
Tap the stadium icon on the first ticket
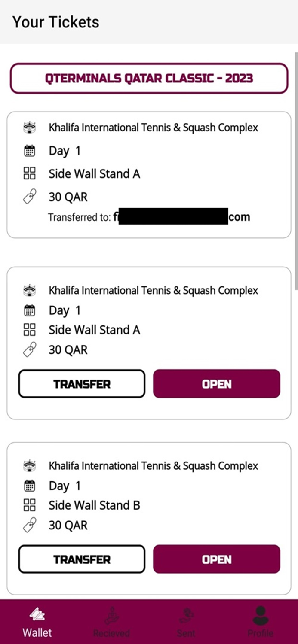[x=29, y=127]
